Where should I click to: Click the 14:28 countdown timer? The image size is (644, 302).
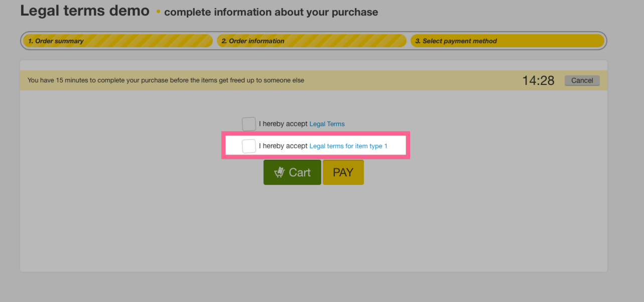[x=538, y=80]
